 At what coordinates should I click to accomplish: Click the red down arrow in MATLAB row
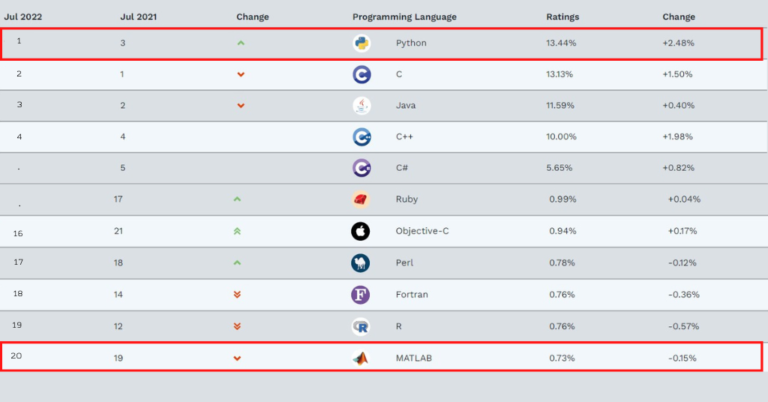237,358
